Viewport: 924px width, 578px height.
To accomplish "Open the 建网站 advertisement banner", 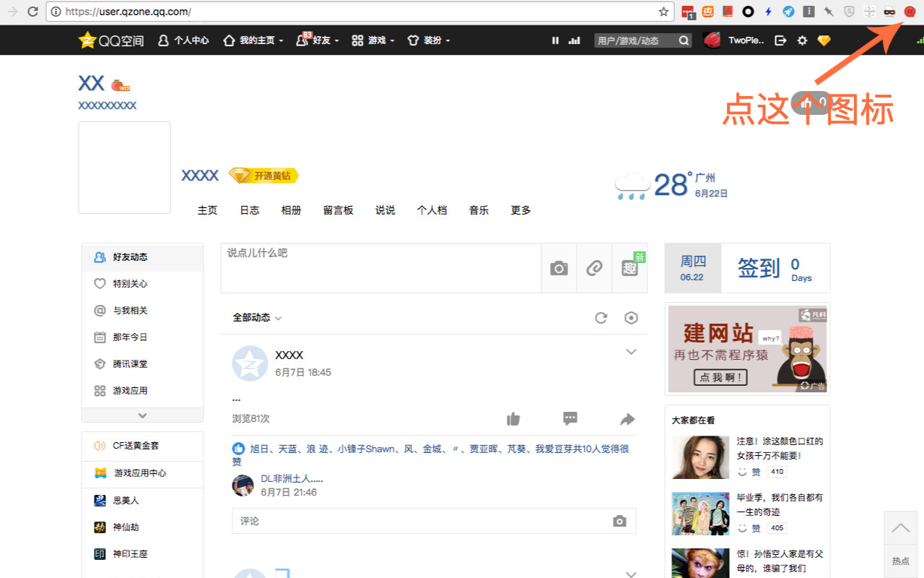I will pos(747,349).
